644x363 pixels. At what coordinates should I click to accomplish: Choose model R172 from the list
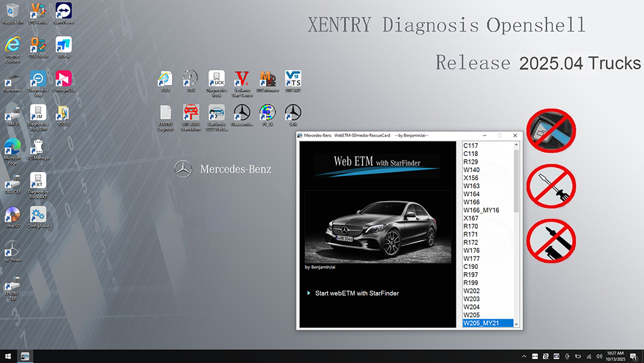471,242
